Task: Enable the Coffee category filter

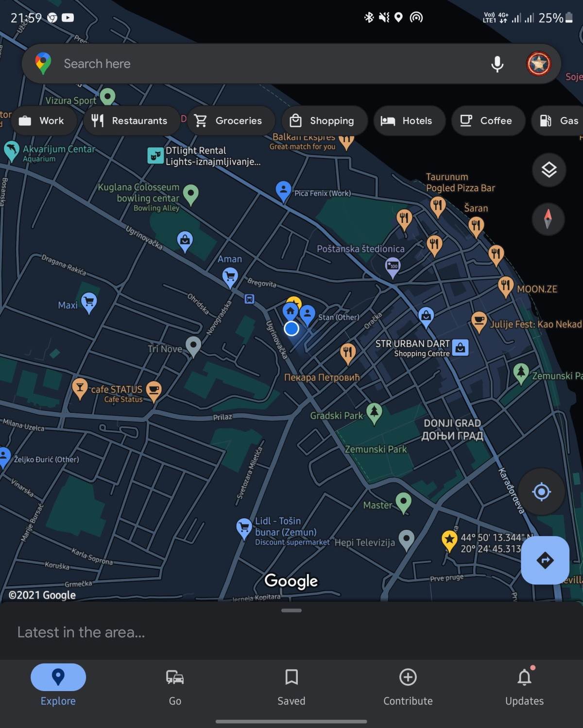Action: click(x=488, y=120)
